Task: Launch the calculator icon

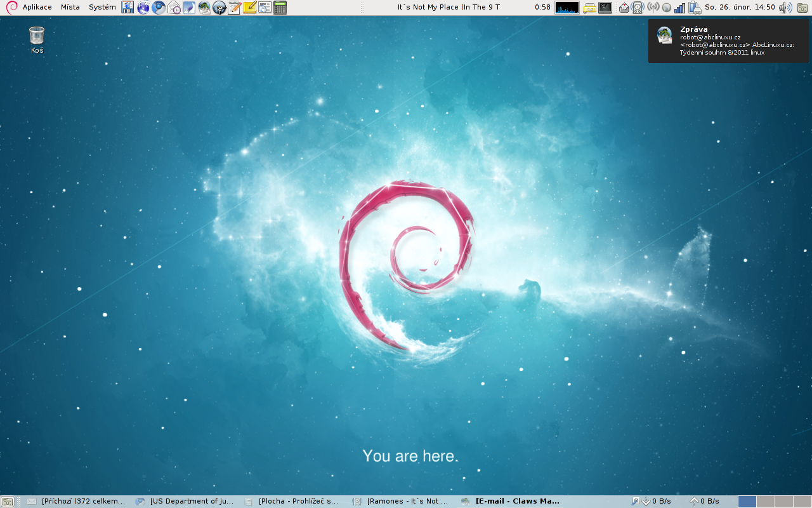Action: click(x=280, y=8)
